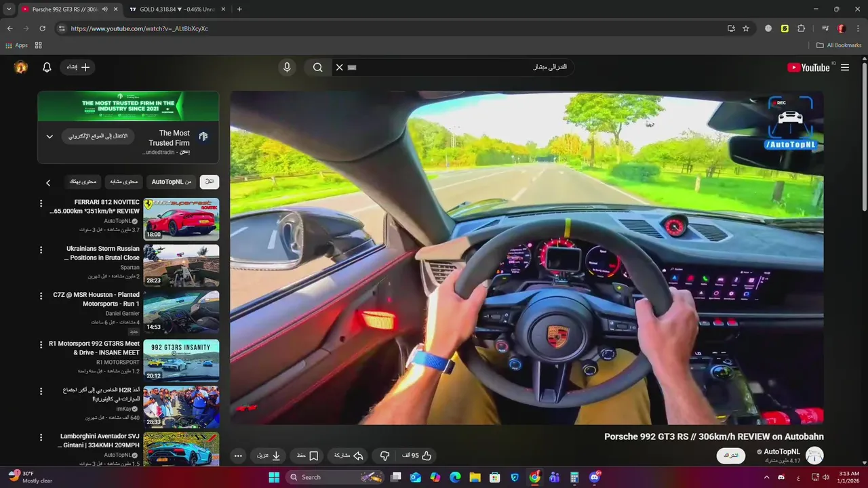The width and height of the screenshot is (868, 488).
Task: Open a new browser tab
Action: (x=239, y=9)
